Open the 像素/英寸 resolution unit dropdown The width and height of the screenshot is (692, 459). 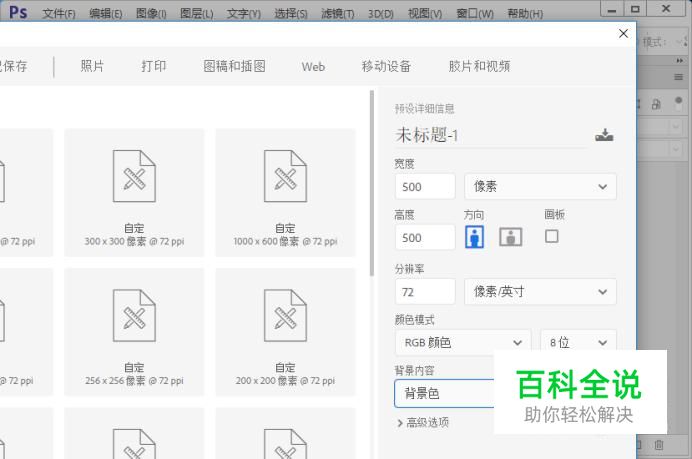pyautogui.click(x=540, y=292)
